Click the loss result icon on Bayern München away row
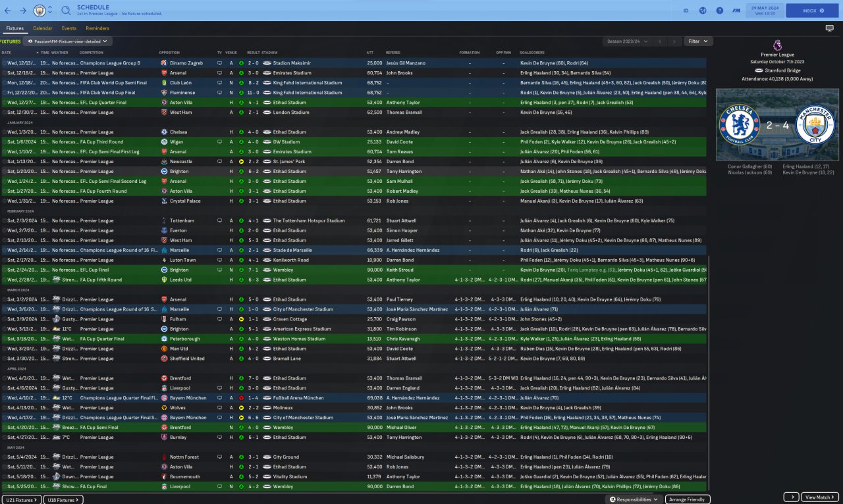Image resolution: width=843 pixels, height=504 pixels. [x=241, y=398]
